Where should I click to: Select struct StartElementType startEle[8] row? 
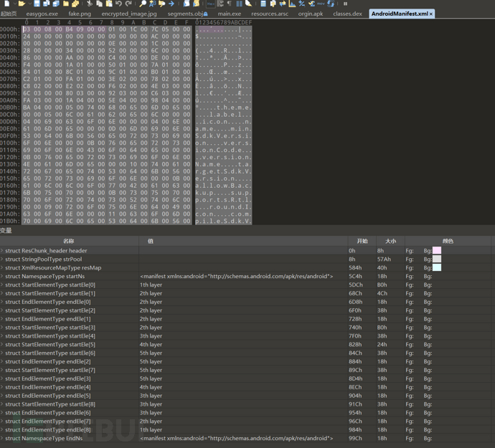pos(247,404)
